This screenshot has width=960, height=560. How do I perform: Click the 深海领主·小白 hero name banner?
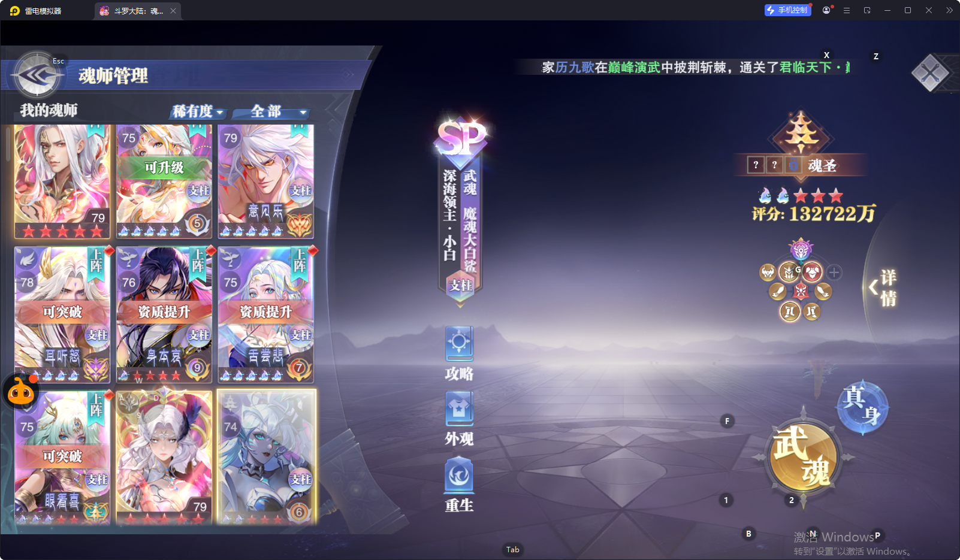click(x=450, y=216)
